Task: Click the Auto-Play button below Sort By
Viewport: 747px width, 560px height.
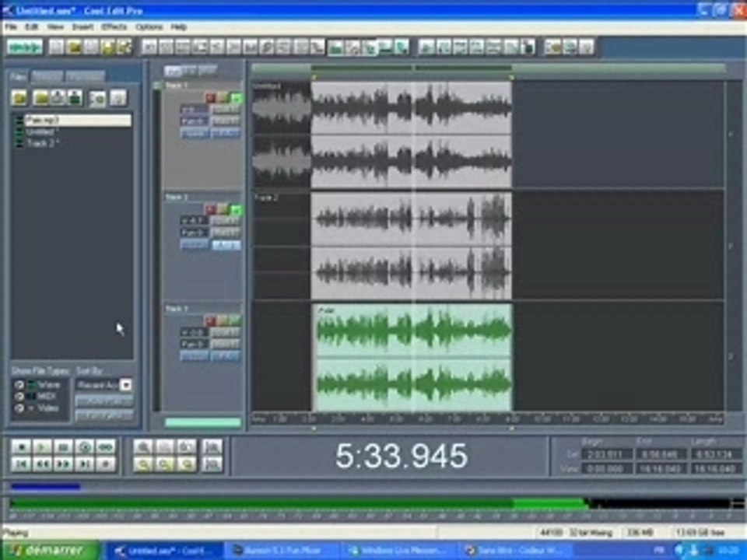Action: (x=103, y=401)
